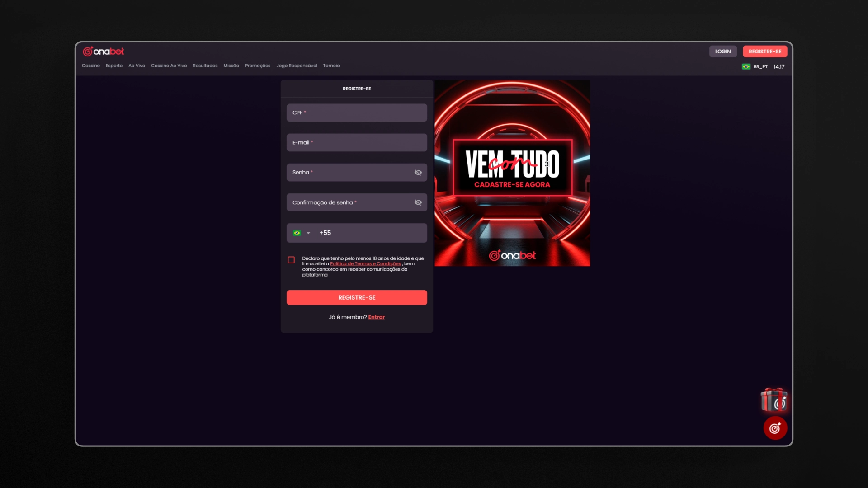Open the Entrar link
Image resolution: width=868 pixels, height=488 pixels.
tap(376, 317)
